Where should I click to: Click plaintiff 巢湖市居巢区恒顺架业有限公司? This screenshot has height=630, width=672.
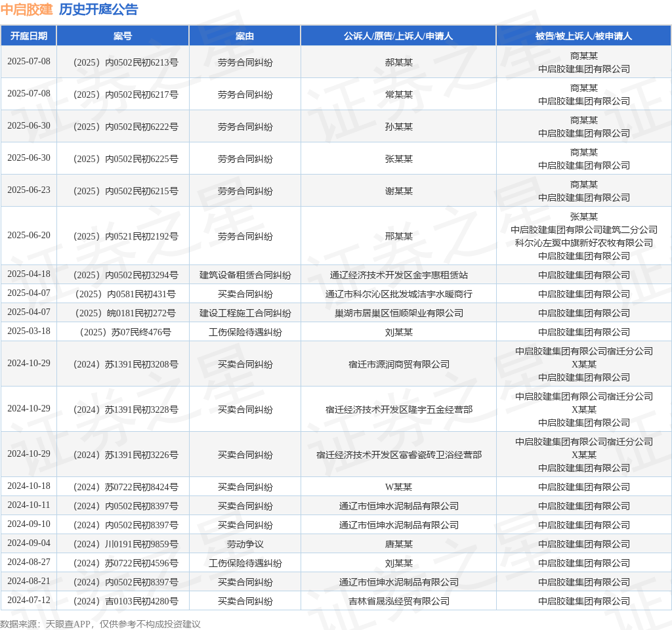(398, 313)
